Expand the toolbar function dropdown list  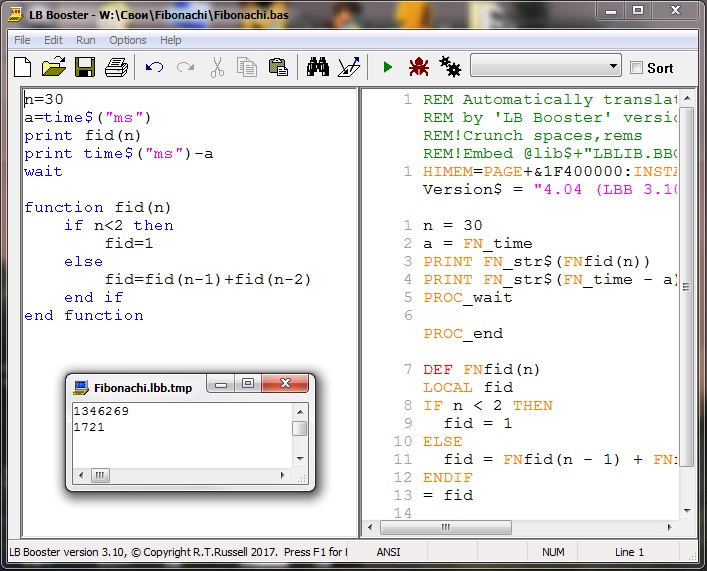(x=613, y=67)
